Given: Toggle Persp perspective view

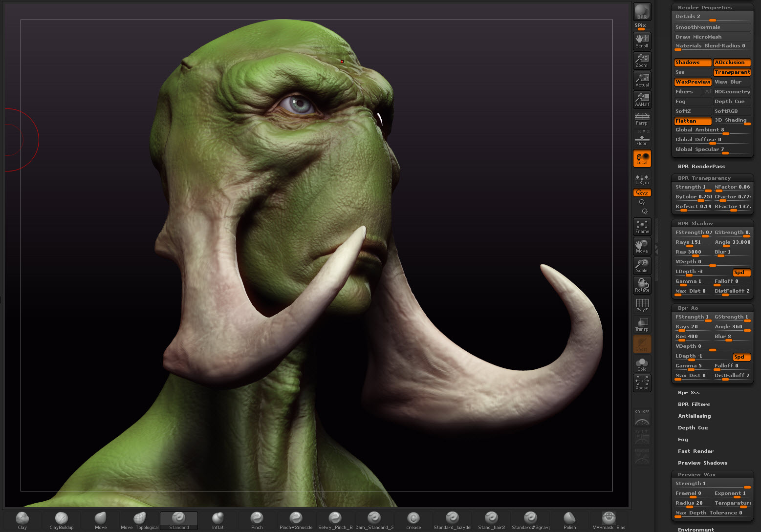Looking at the screenshot, I should click(x=642, y=119).
